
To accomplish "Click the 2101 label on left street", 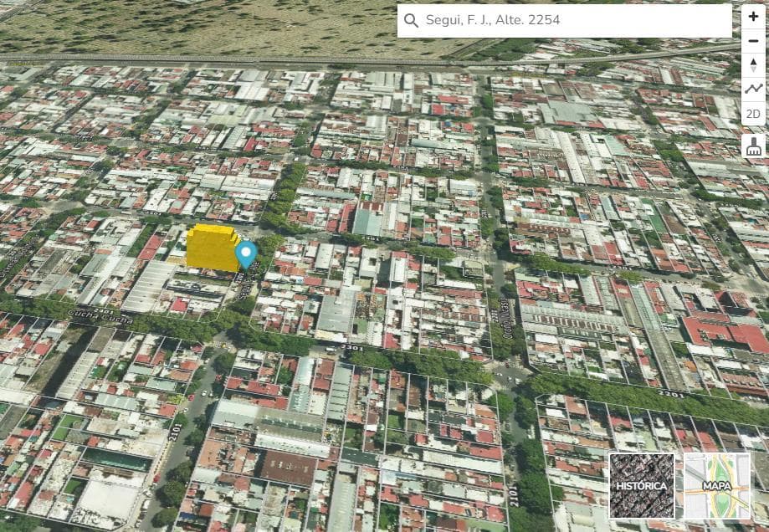I will (175, 431).
